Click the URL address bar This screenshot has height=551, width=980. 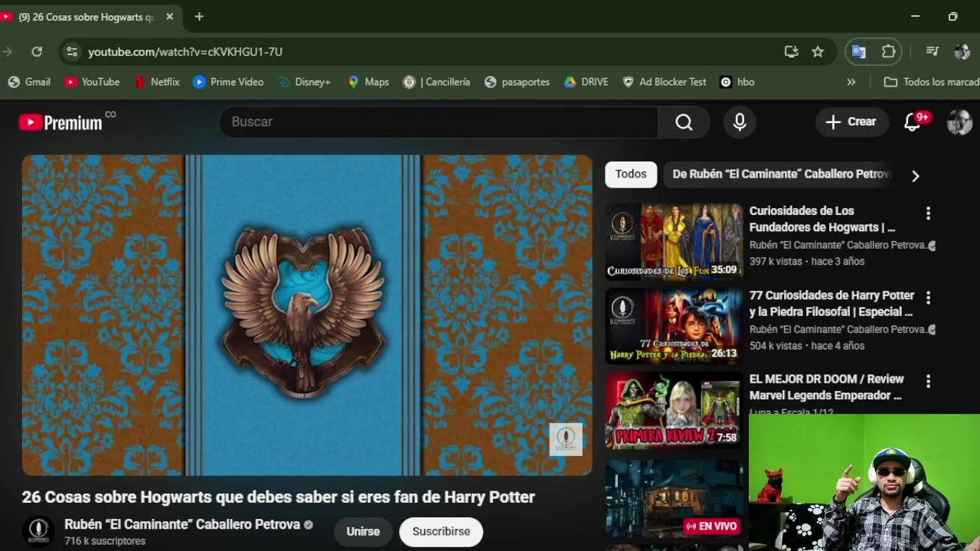(429, 51)
